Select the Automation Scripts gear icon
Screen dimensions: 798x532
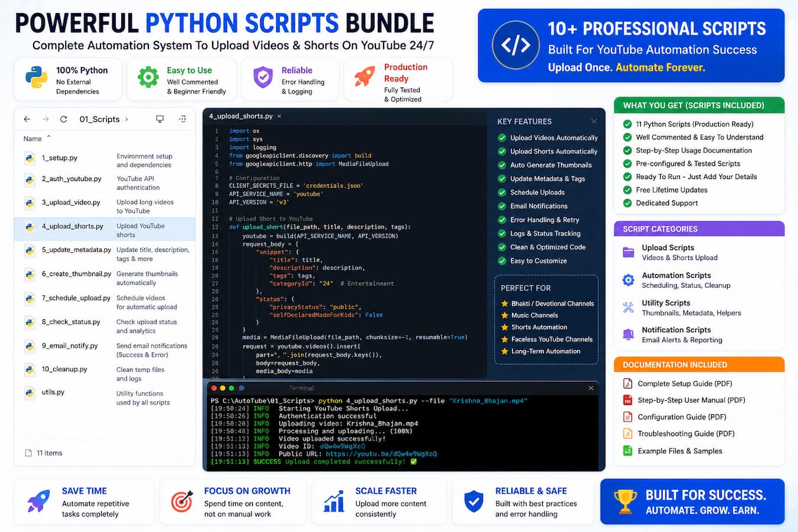tap(628, 280)
